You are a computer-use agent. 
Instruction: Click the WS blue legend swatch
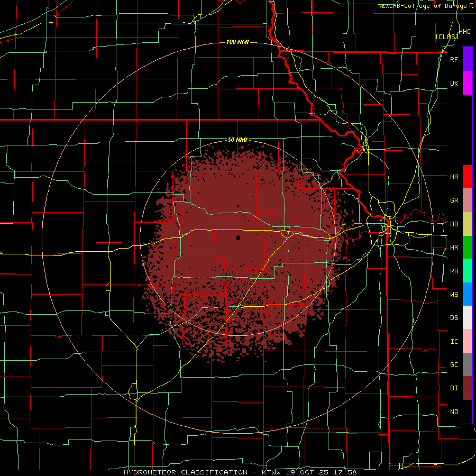(467, 294)
